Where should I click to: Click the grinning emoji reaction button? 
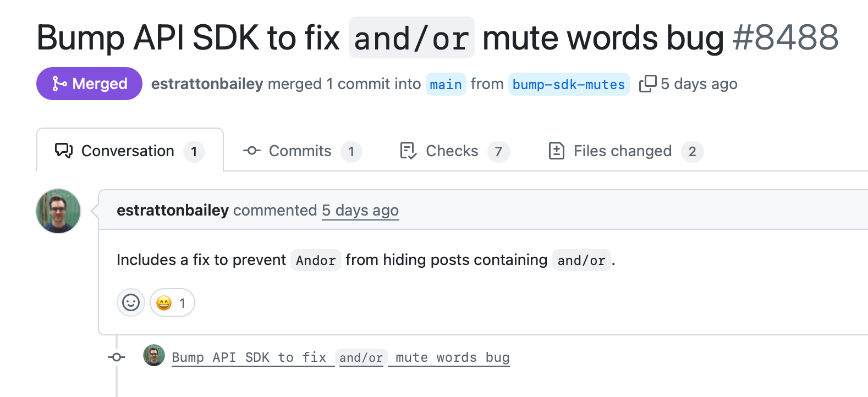172,302
